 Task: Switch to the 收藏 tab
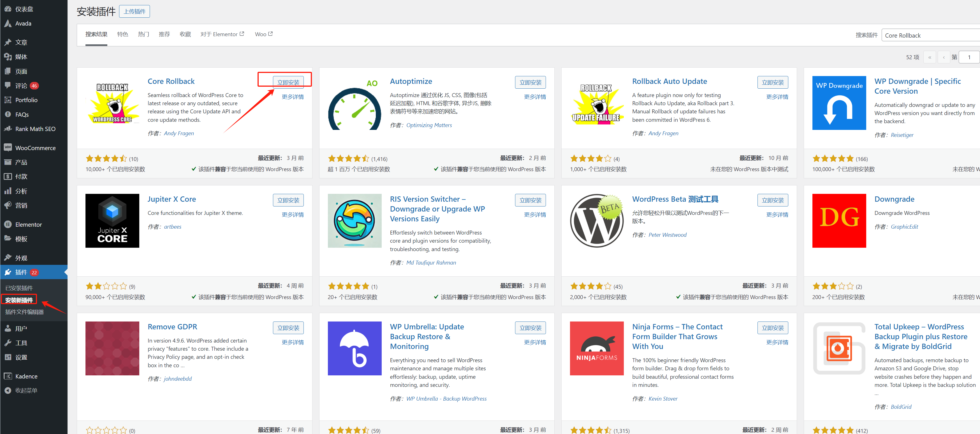(185, 34)
